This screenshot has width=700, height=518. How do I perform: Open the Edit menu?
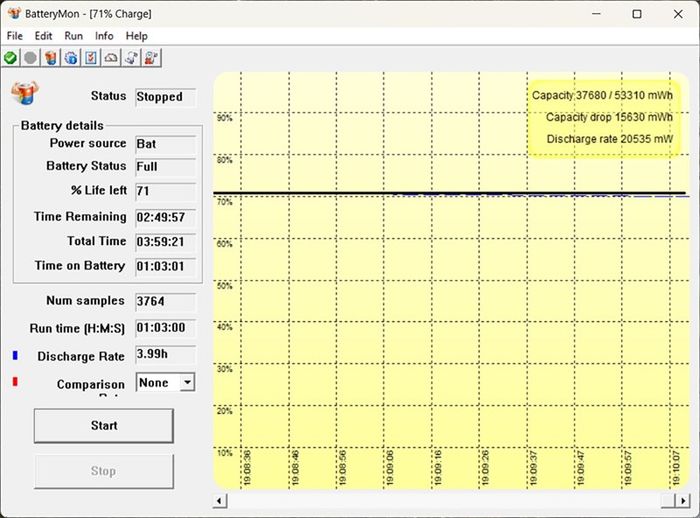43,36
